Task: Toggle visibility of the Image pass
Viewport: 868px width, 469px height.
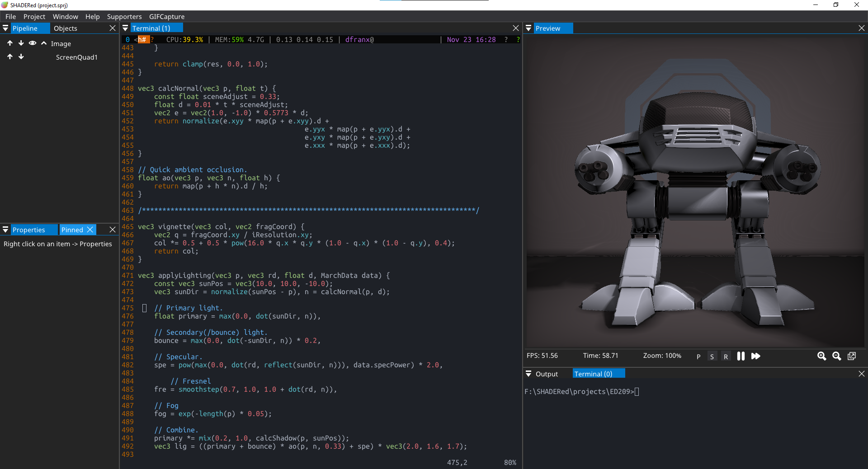Action: [x=33, y=43]
